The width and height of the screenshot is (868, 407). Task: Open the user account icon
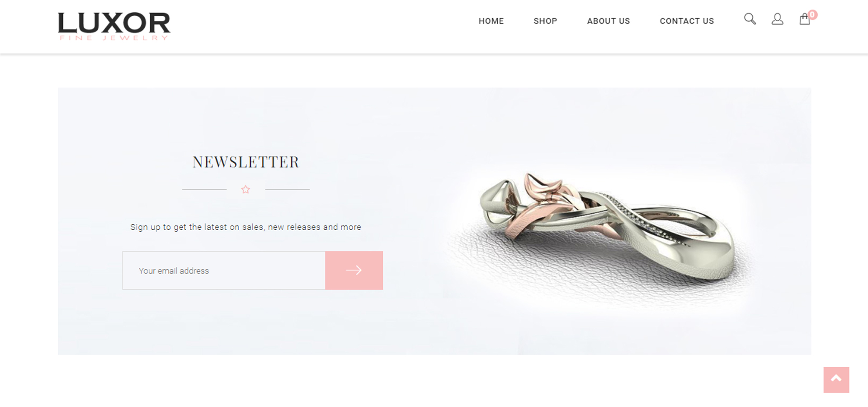[777, 19]
